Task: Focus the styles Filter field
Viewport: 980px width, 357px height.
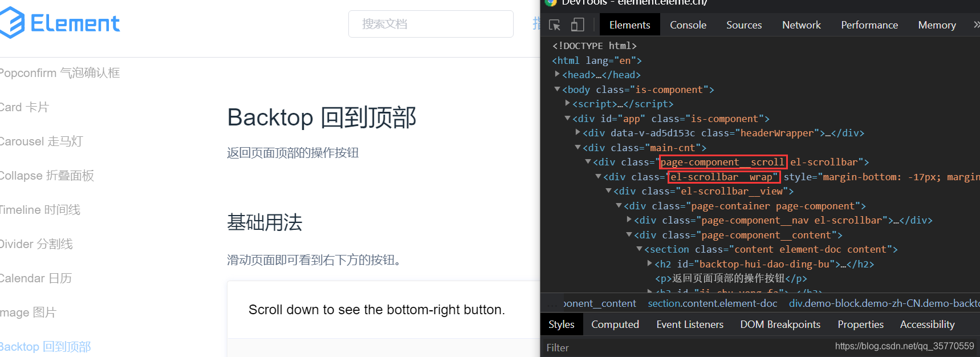Action: click(684, 347)
